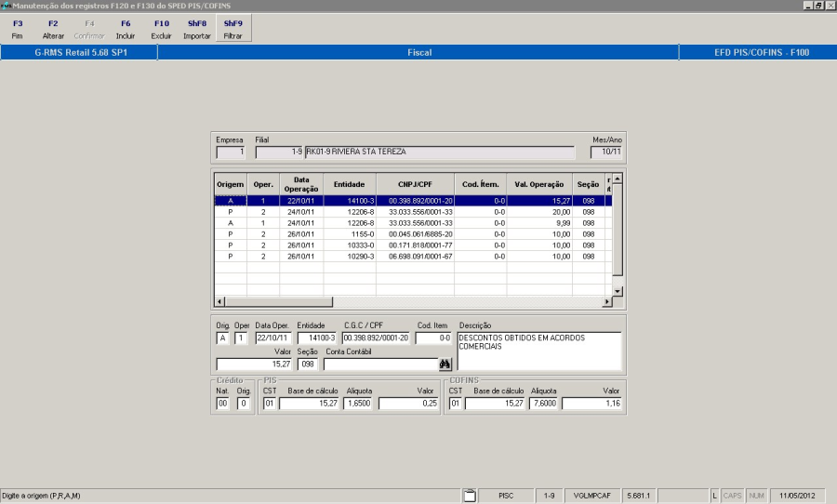Click VGLMPCAF in the status bar
Viewport: 837px width, 504px height.
(x=592, y=496)
